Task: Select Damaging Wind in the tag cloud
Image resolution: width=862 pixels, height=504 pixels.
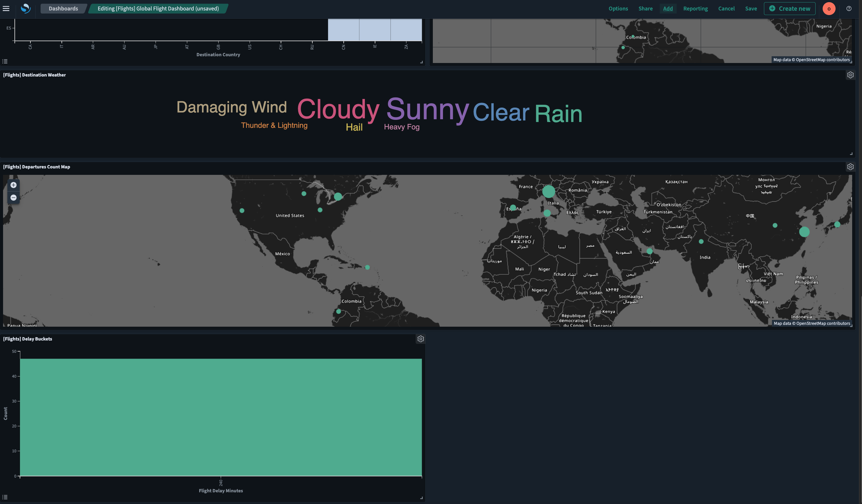Action: coord(231,107)
